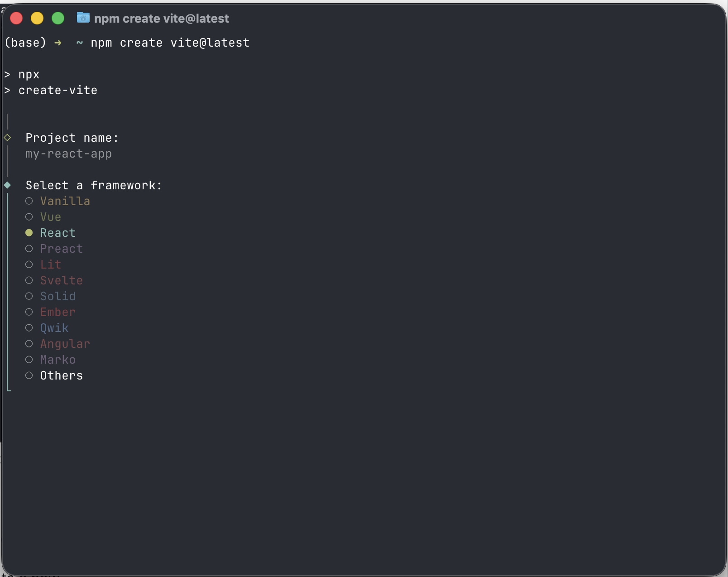
Task: Click the npm create vite@latest title text
Action: point(161,18)
